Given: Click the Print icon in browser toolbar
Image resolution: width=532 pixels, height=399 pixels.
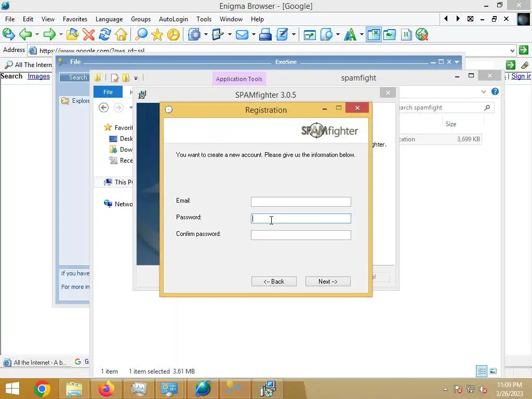Looking at the screenshot, I should (265, 34).
